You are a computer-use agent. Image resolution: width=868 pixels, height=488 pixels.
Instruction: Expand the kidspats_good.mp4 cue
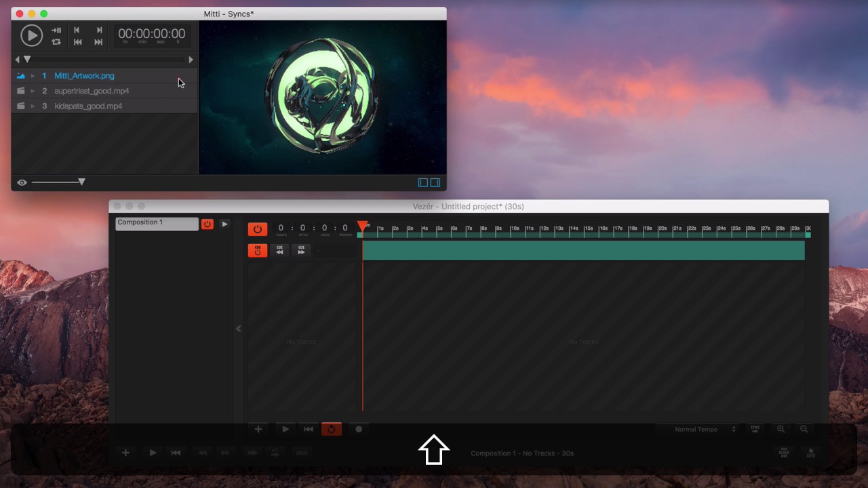(x=33, y=106)
